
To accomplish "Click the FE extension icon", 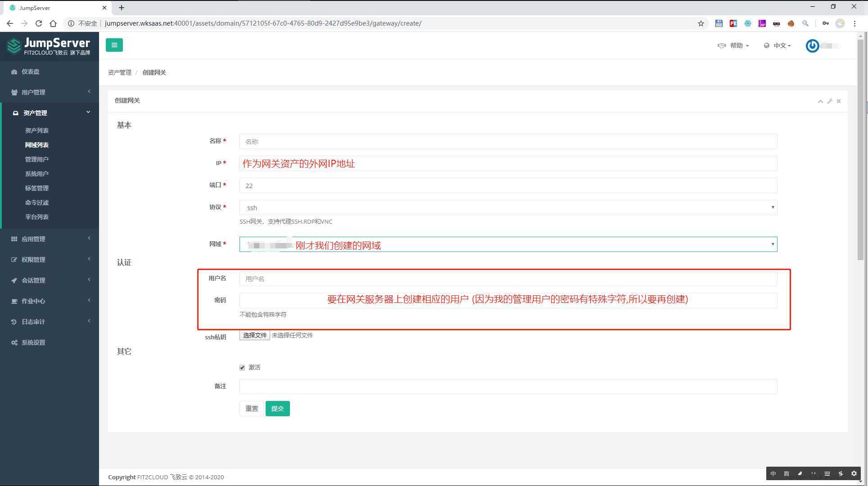I will tap(733, 23).
